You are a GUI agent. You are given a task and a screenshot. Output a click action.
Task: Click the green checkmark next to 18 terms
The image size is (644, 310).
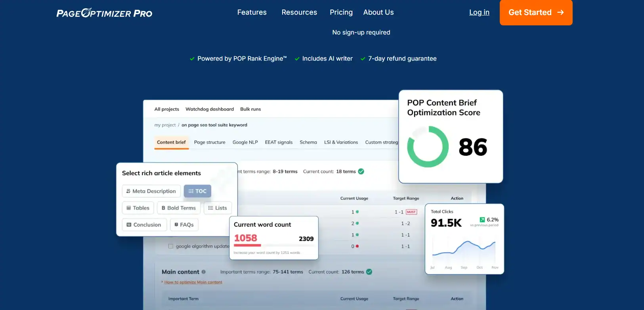coord(361,172)
